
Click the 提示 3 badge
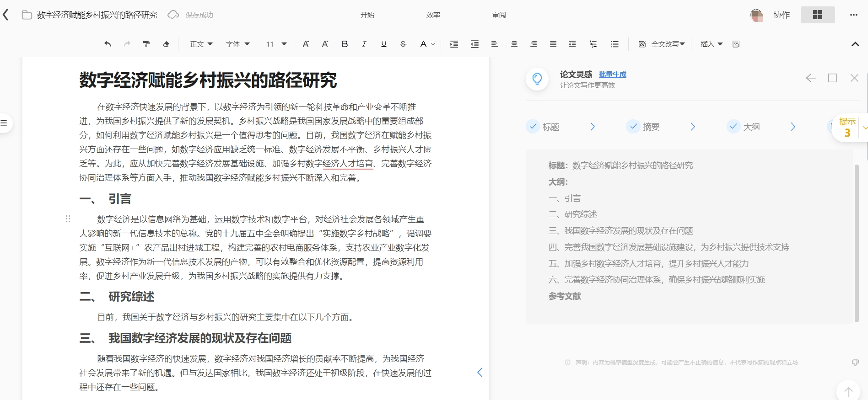click(847, 128)
